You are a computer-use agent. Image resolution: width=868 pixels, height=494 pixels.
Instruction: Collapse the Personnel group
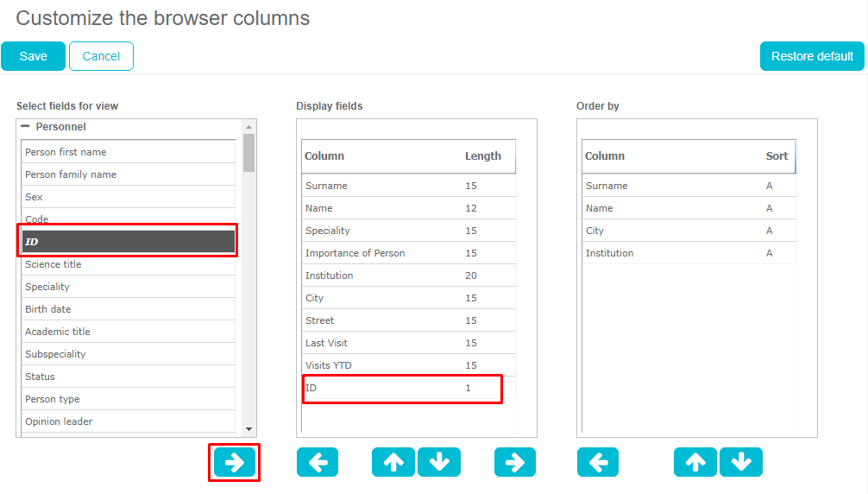(x=25, y=126)
